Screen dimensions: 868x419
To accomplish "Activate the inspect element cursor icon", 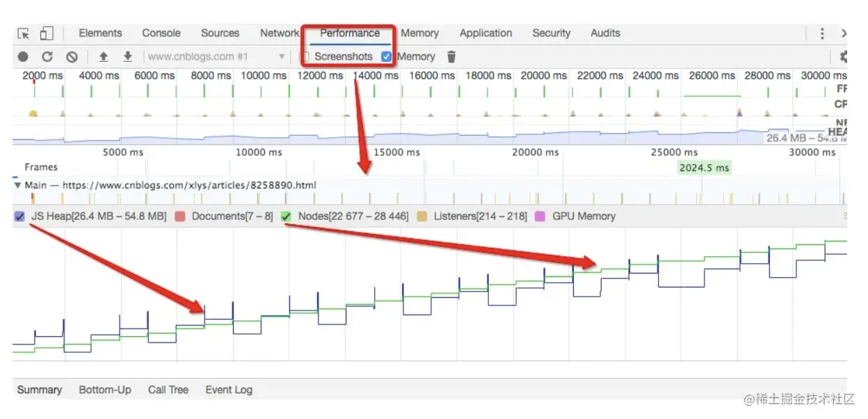I will click(x=24, y=33).
